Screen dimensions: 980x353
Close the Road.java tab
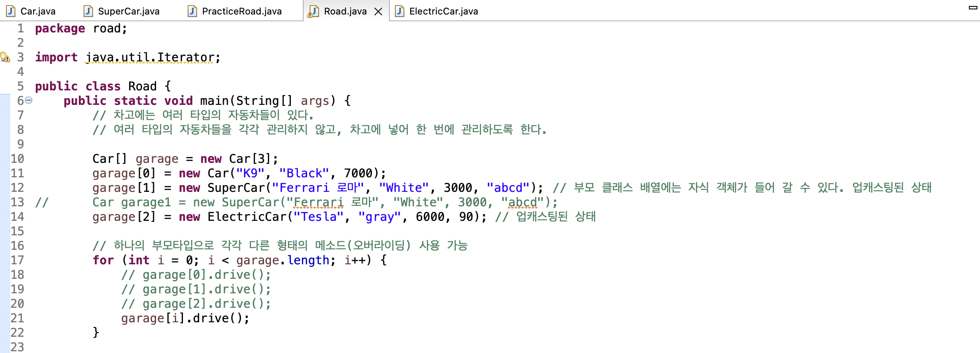[x=378, y=12]
